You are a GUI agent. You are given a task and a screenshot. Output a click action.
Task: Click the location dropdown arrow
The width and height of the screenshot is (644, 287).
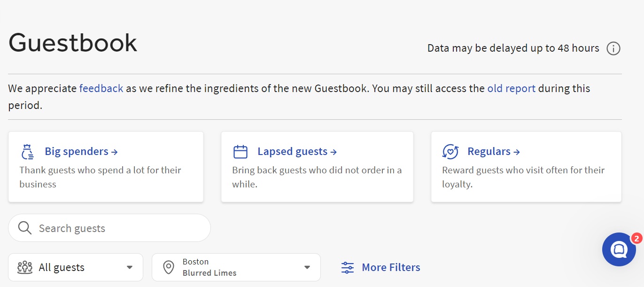[x=307, y=267]
